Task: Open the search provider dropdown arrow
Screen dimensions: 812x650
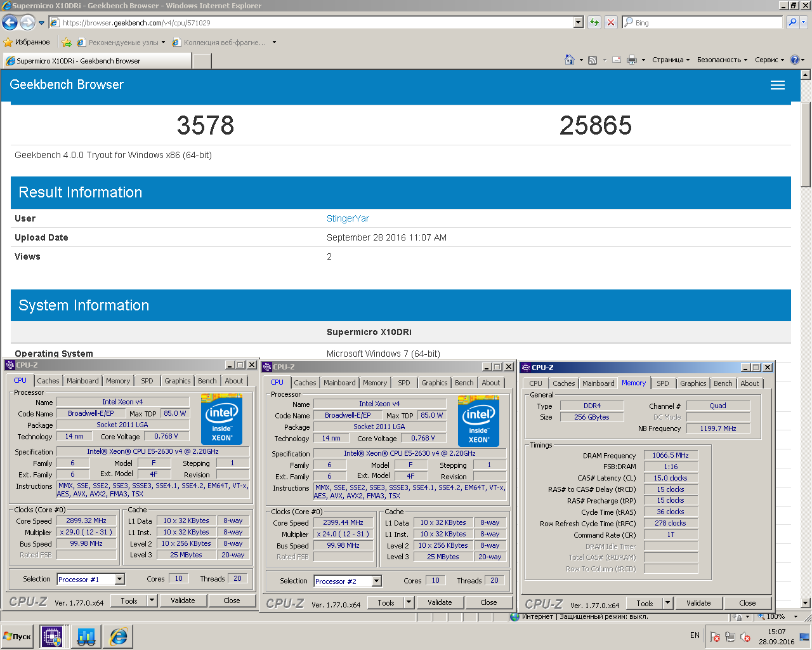Action: pyautogui.click(x=804, y=22)
